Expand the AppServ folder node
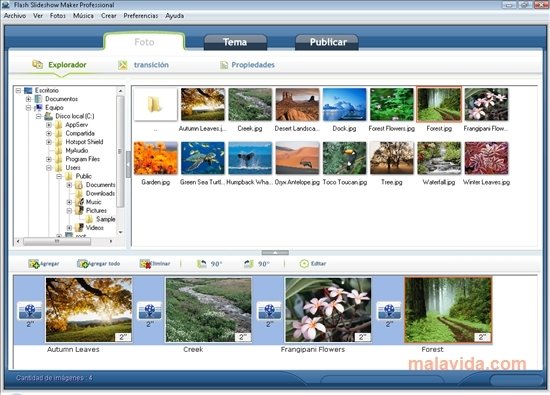550x395 pixels. (x=49, y=125)
